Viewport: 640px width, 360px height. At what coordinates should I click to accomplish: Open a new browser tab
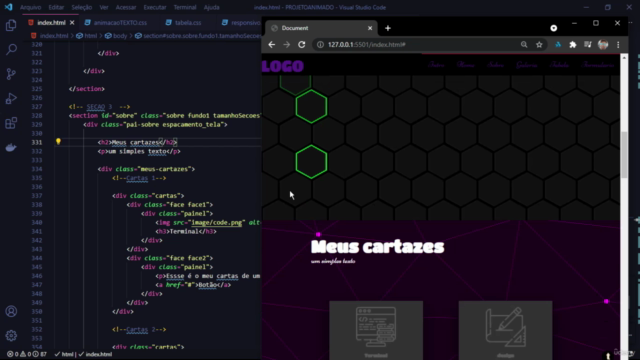point(388,28)
